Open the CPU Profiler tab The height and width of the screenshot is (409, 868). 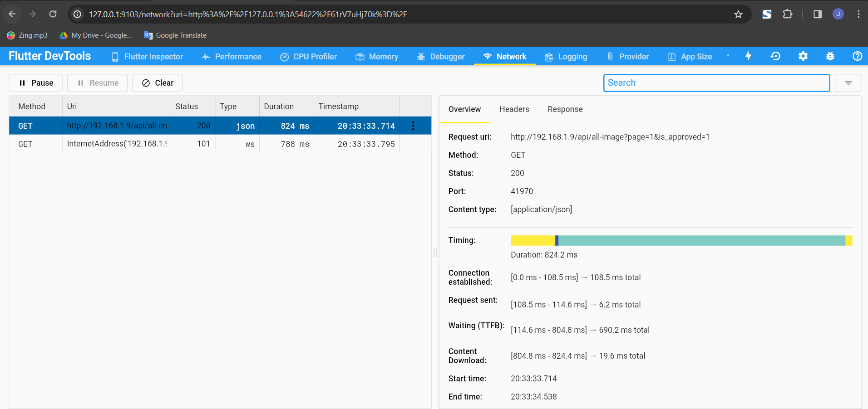pyautogui.click(x=309, y=57)
